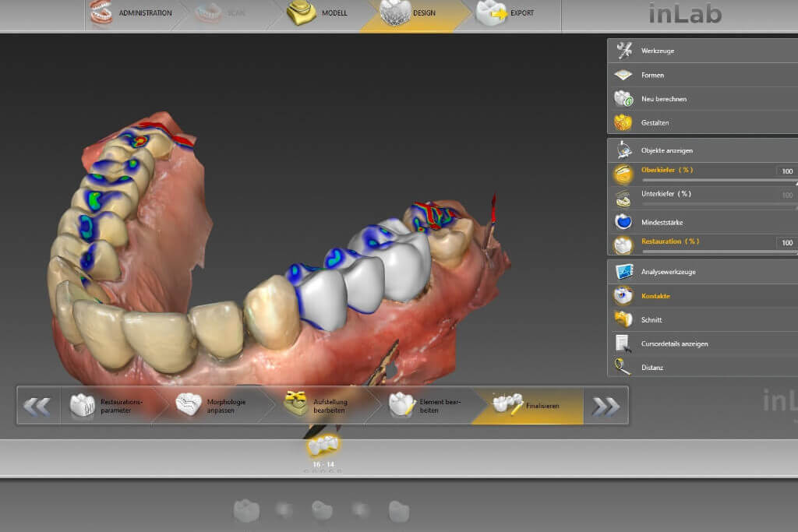Go back with the double left arrows
This screenshot has width=798, height=532.
click(x=37, y=406)
